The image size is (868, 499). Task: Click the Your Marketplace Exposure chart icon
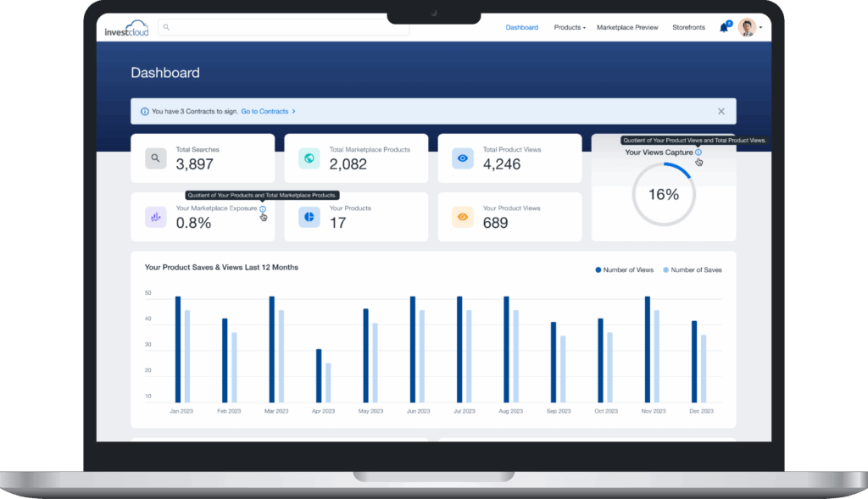[156, 217]
